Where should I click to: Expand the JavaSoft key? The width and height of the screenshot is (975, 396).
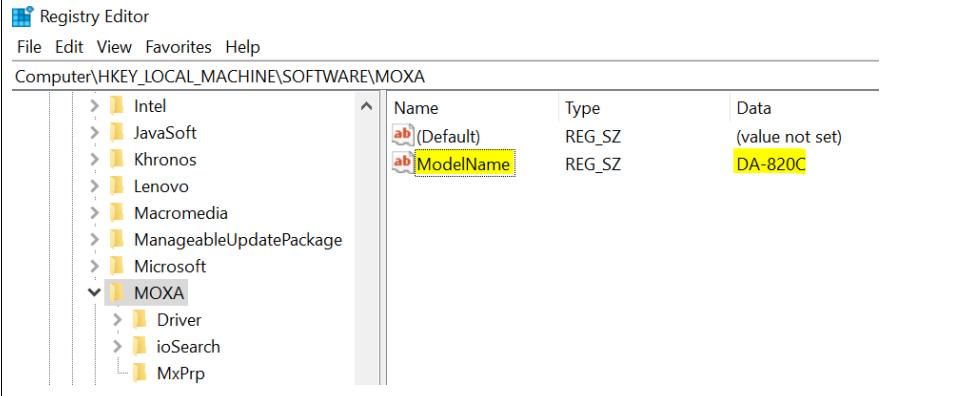click(x=94, y=133)
